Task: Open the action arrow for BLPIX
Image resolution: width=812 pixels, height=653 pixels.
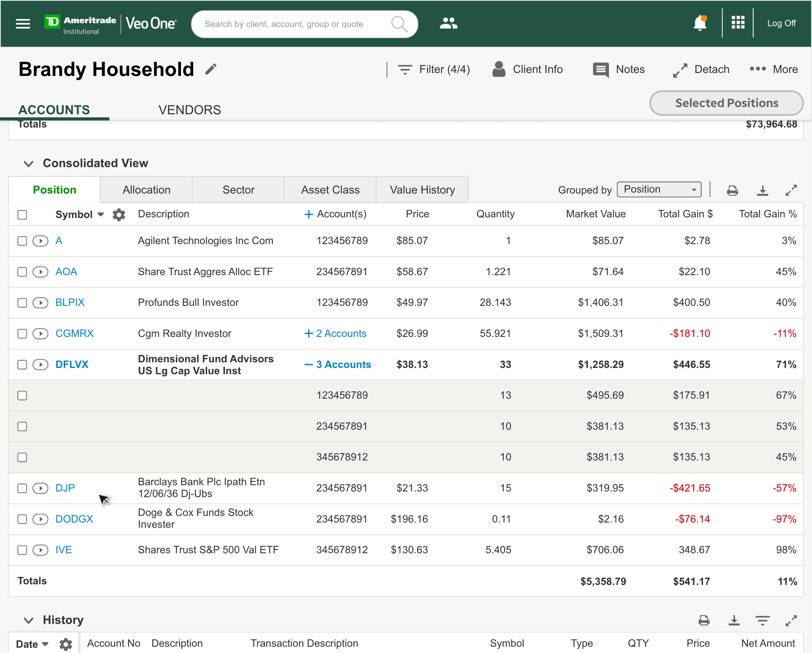Action: click(x=40, y=303)
